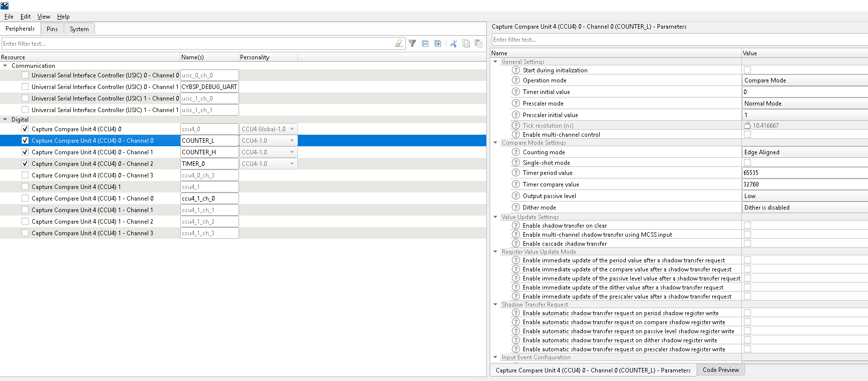Collapse the Value Update Settings section
The image size is (868, 381).
click(495, 217)
